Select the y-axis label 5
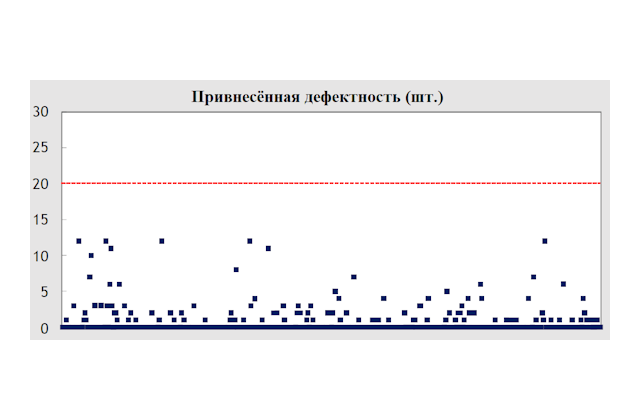The image size is (640, 420). (44, 292)
